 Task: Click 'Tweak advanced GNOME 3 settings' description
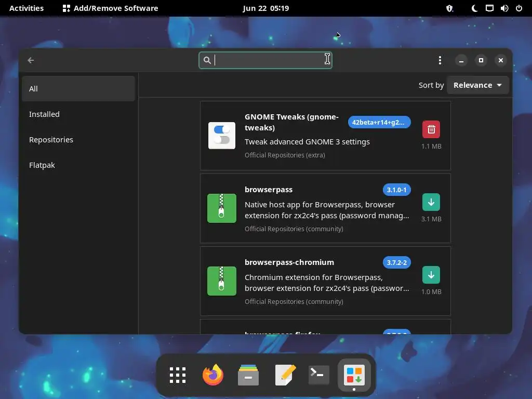(x=307, y=142)
